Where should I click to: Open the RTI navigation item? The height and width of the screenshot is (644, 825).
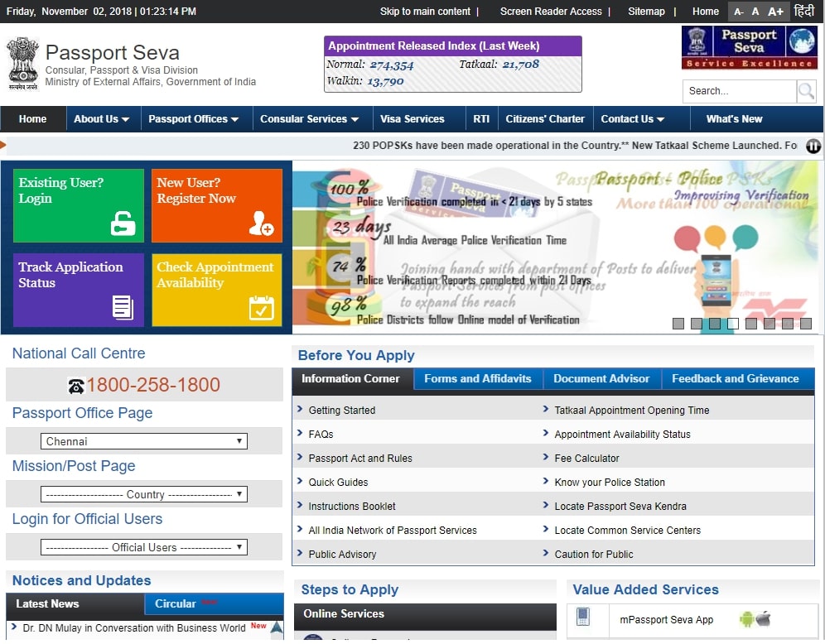tap(481, 119)
